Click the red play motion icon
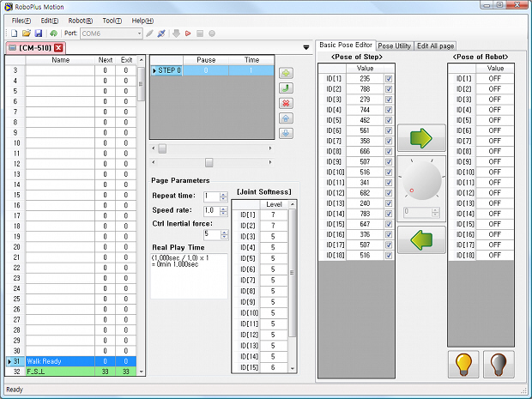Viewport: 532px width, 399px height. [188, 33]
